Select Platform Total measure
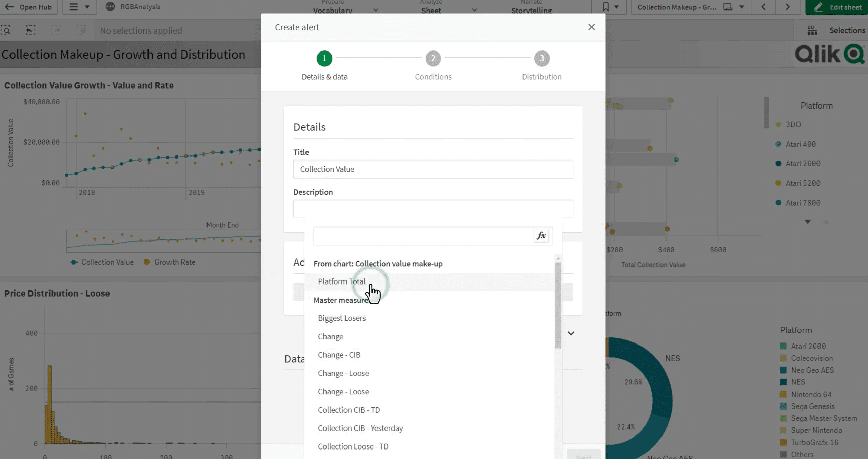Viewport: 868px width, 459px height. point(429,281)
